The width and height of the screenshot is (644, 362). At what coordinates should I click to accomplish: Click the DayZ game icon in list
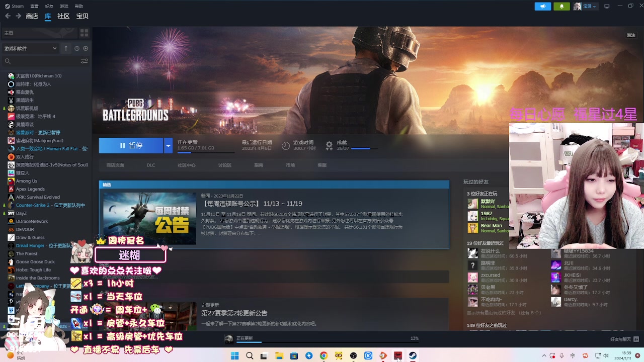(x=11, y=213)
